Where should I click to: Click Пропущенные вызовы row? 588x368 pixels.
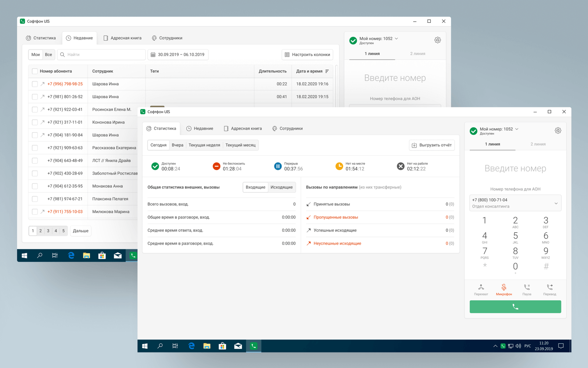click(380, 217)
